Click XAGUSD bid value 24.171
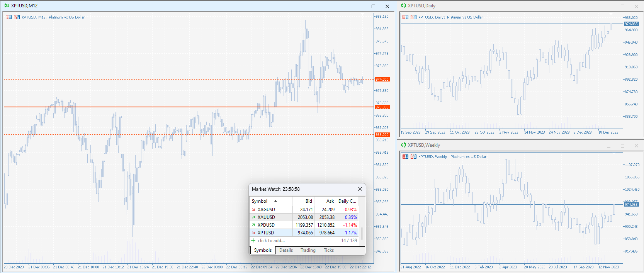Viewport: 644px width, 273px height. (x=306, y=210)
